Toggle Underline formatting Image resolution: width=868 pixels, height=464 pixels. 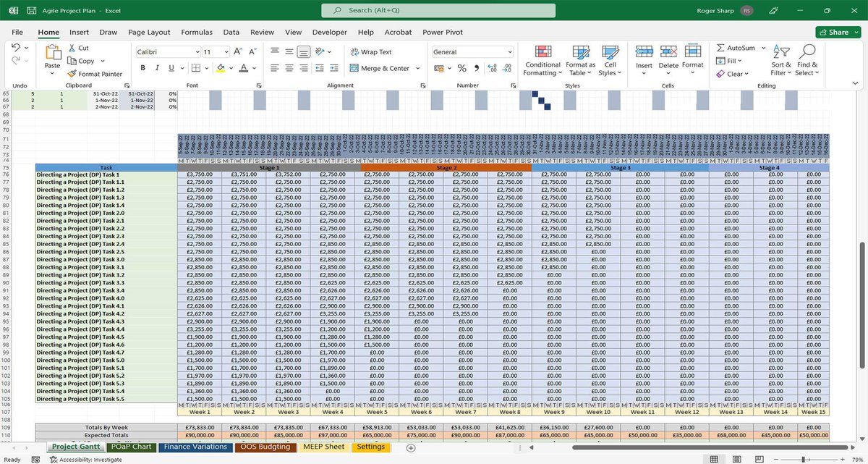(x=170, y=68)
